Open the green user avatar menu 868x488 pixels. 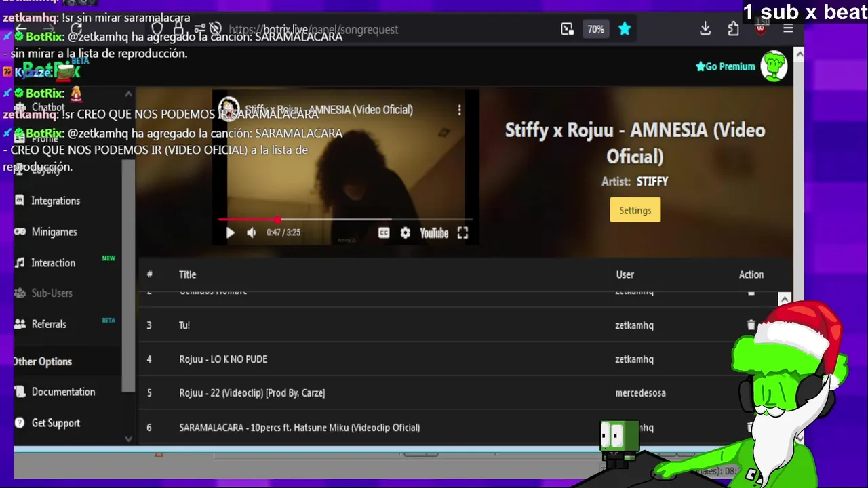(x=774, y=66)
